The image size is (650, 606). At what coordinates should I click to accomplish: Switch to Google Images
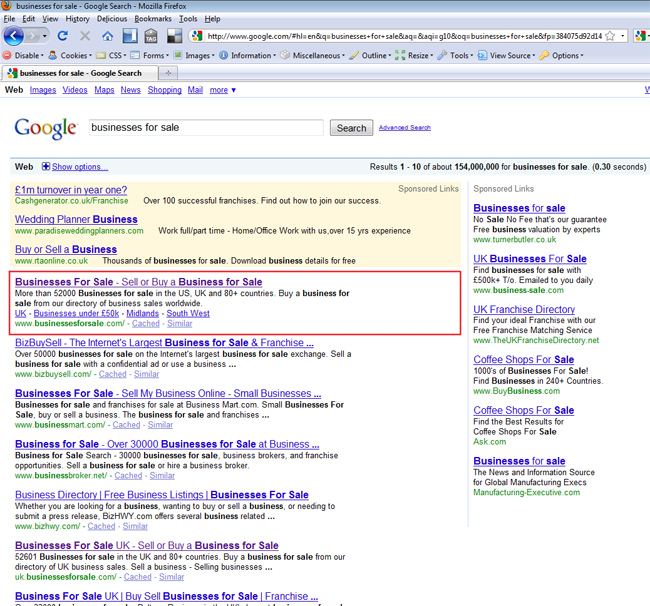[43, 90]
